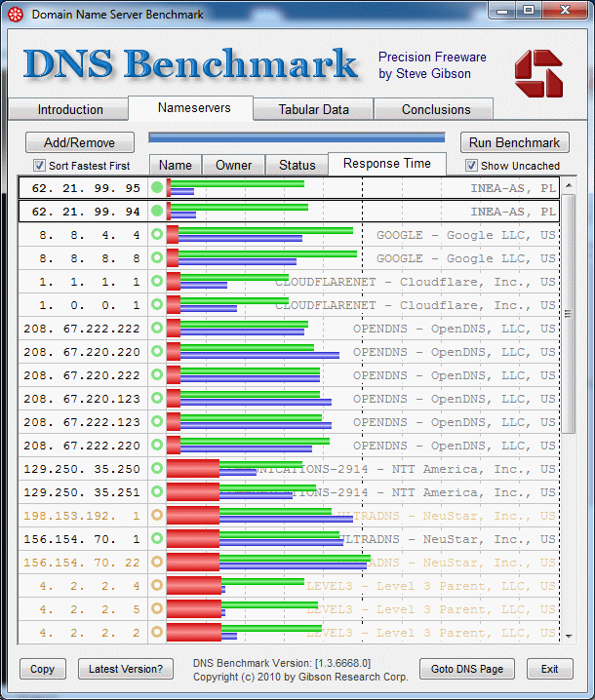Select the 8.8.8.8 IP address
Image resolution: width=595 pixels, height=700 pixels.
90,258
